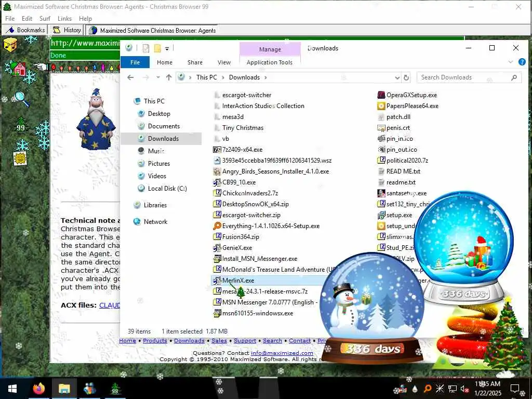Click the Christmas tree 99 icon in the sidebar
Screen dimensions: 532x399
pyautogui.click(x=21, y=124)
